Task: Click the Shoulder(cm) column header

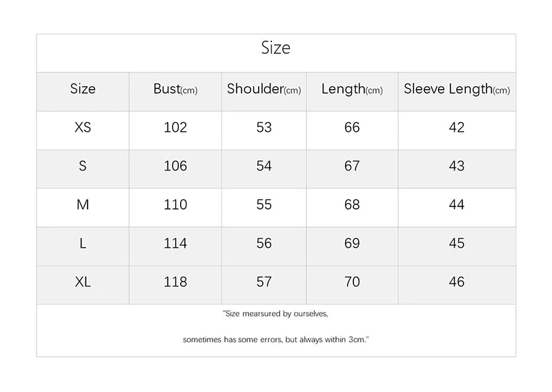Action: click(x=264, y=89)
